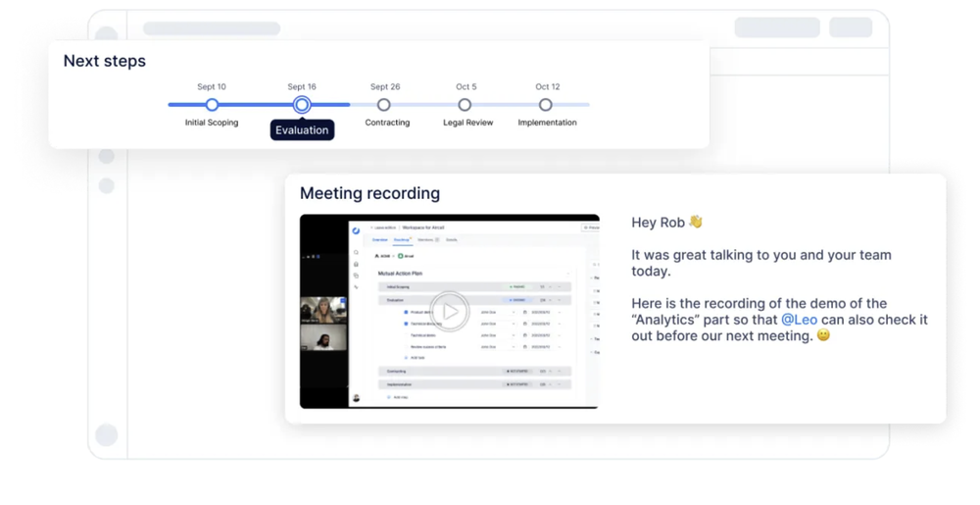Image resolution: width=980 pixels, height=505 pixels.
Task: Select the Sept 26 Contracting step marker
Action: pyautogui.click(x=384, y=104)
